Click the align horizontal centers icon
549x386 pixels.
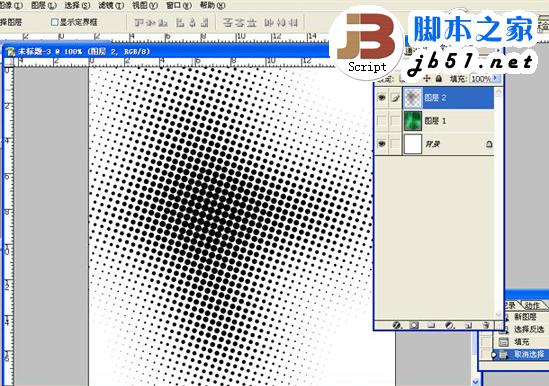(192, 23)
